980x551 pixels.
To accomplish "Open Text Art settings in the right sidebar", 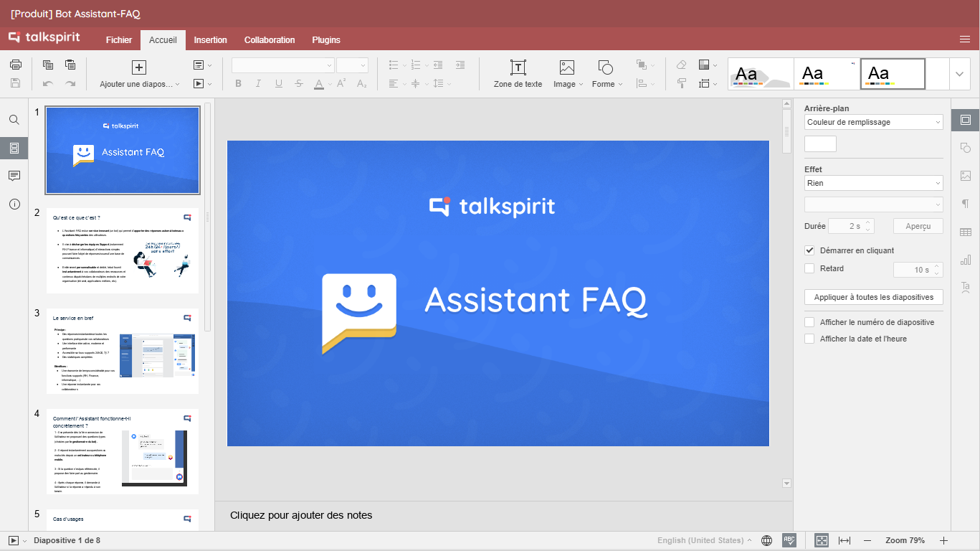I will click(965, 287).
